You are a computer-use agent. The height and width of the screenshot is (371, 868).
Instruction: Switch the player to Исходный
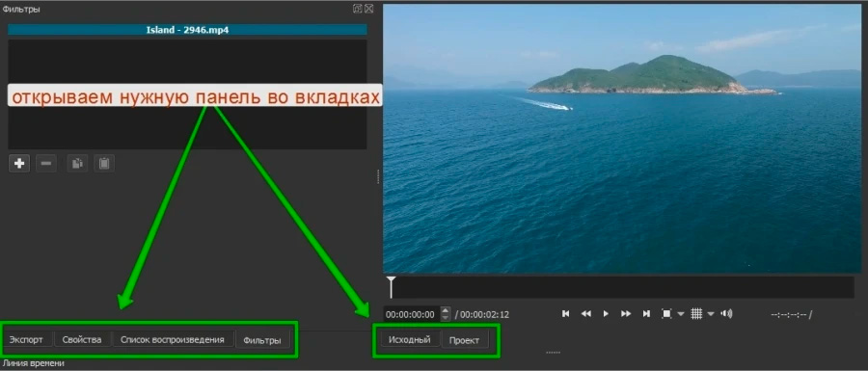[x=410, y=339]
